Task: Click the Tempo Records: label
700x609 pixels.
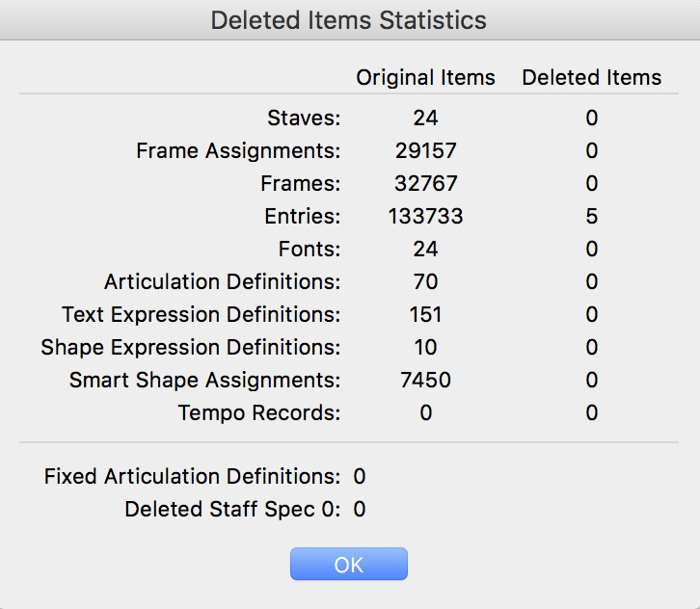Action: coord(259,412)
